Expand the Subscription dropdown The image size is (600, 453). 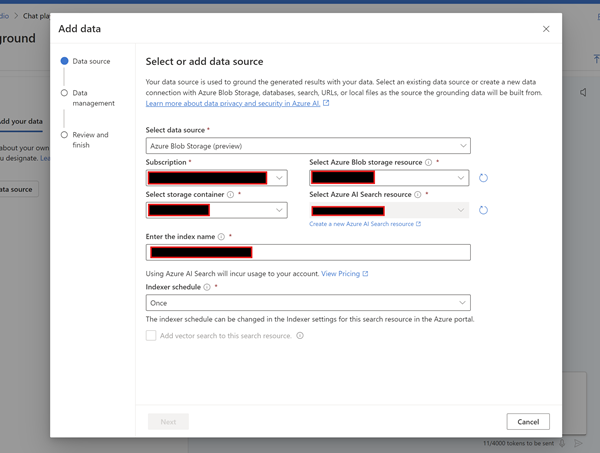tap(216, 178)
